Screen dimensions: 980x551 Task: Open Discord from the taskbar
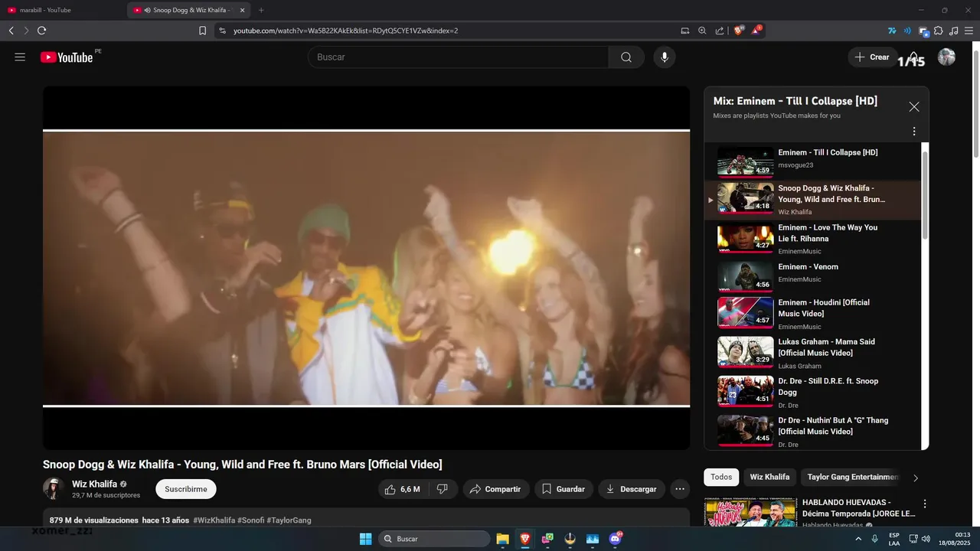(x=615, y=539)
